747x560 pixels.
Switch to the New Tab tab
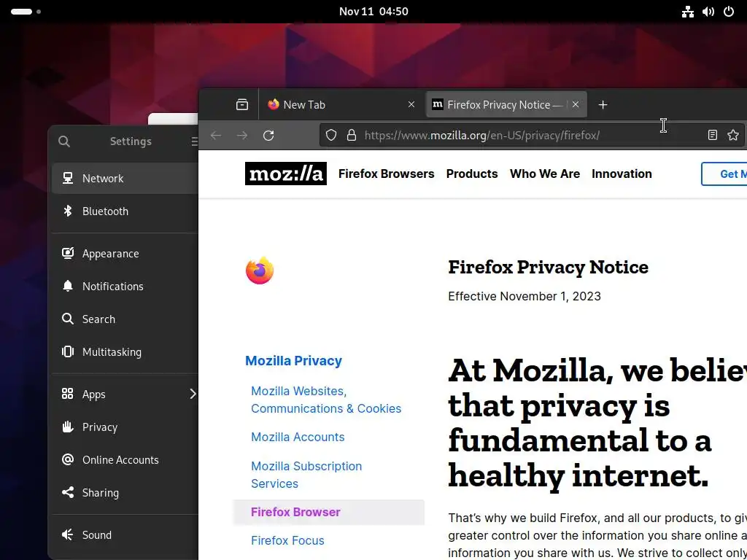341,104
